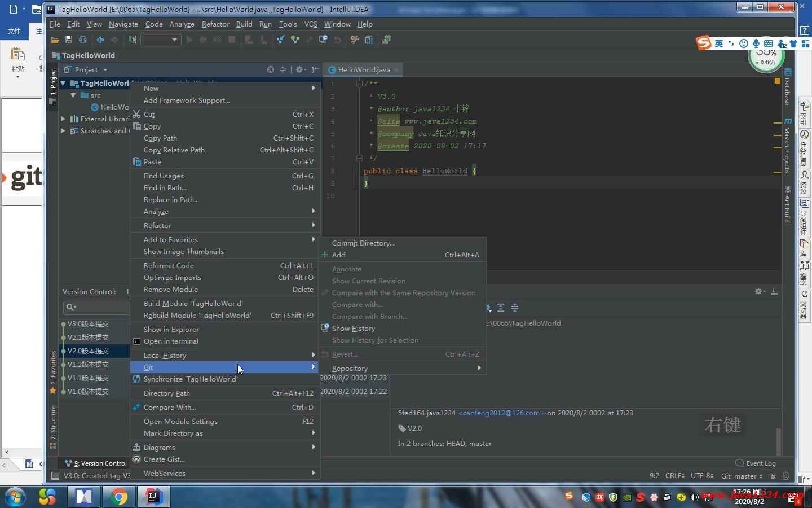
Task: Click the SDK manager toolbar icon
Action: click(x=386, y=40)
